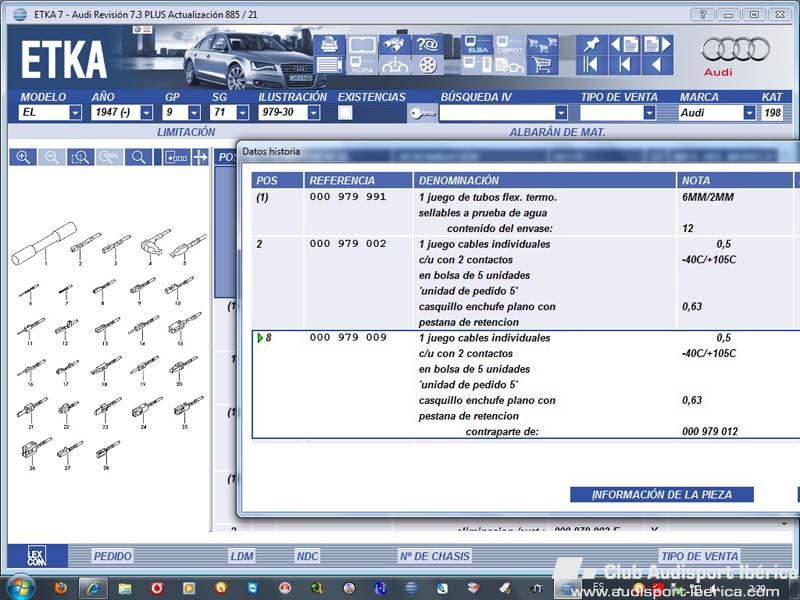Click the film reel icon

[x=428, y=65]
